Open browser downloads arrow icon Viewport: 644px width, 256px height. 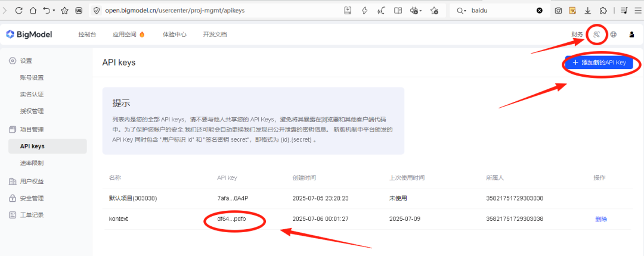[x=588, y=11]
